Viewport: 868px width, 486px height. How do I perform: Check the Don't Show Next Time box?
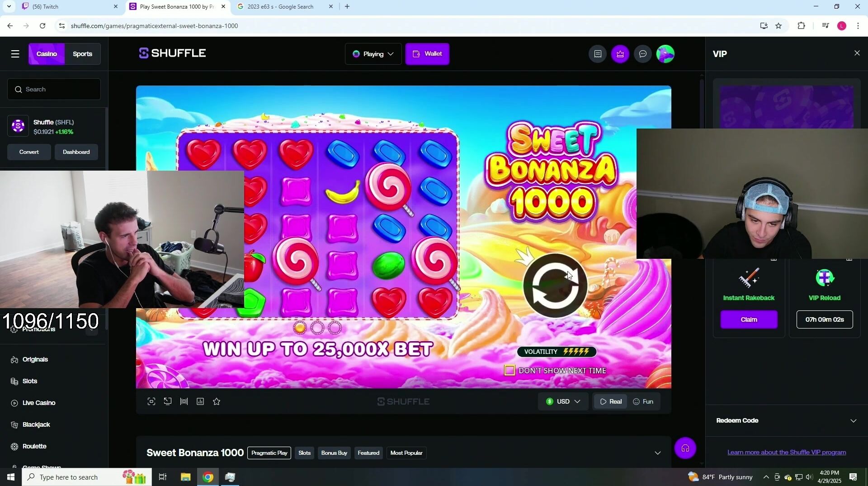click(x=509, y=371)
